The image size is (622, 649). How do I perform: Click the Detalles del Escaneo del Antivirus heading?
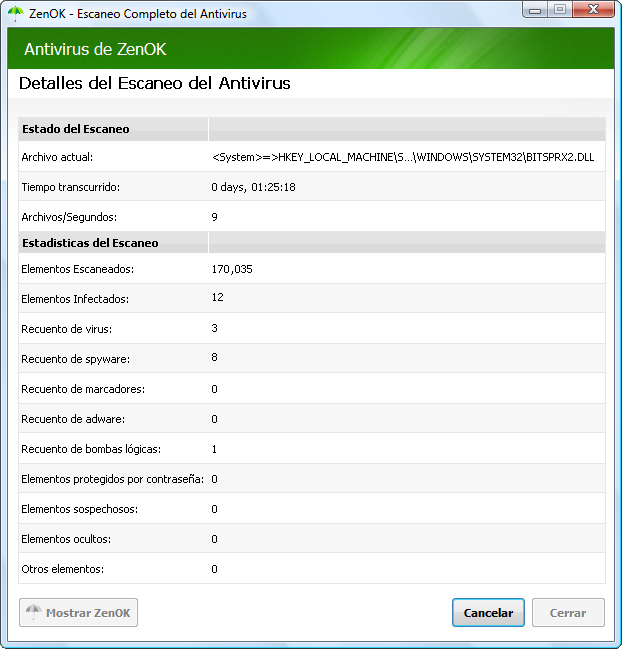pyautogui.click(x=155, y=84)
